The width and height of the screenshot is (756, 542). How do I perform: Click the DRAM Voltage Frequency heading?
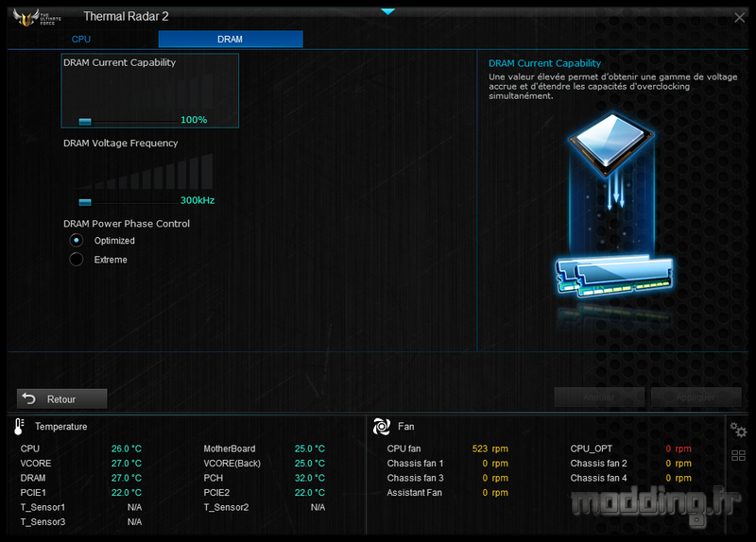(x=121, y=144)
